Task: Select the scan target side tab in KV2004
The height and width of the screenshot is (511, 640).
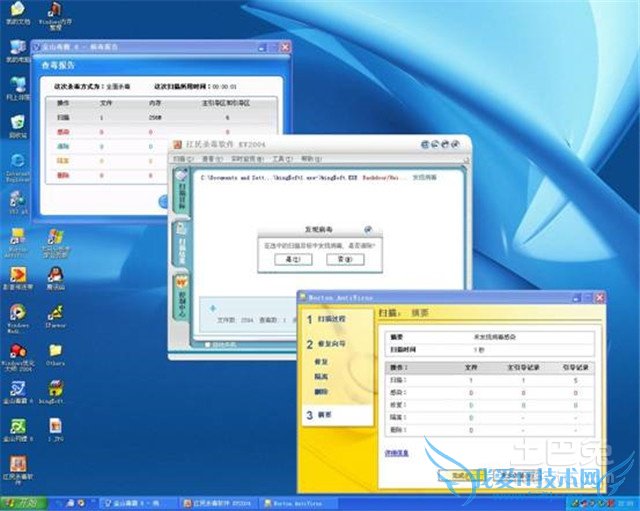Action: 181,191
